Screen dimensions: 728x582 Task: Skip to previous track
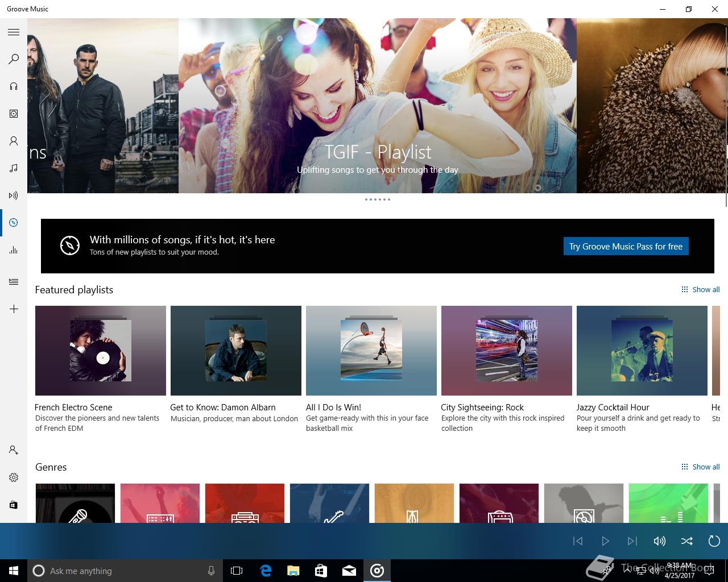(x=578, y=541)
